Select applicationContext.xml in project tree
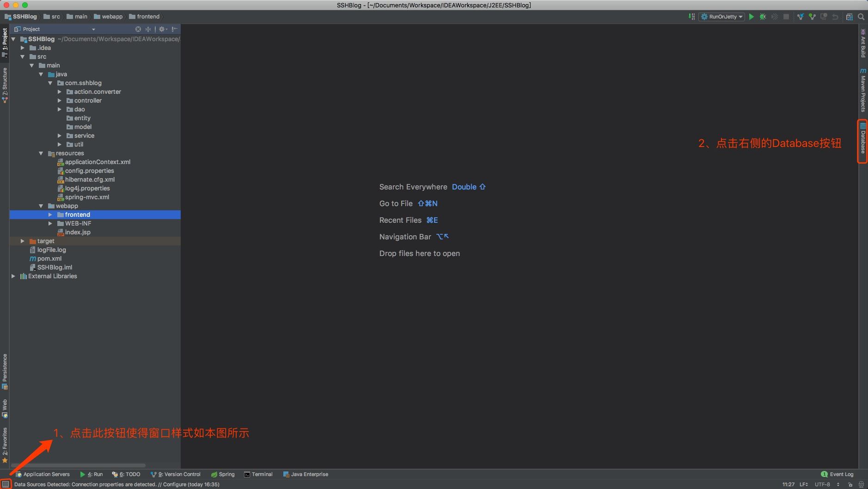Image resolution: width=868 pixels, height=489 pixels. (98, 162)
